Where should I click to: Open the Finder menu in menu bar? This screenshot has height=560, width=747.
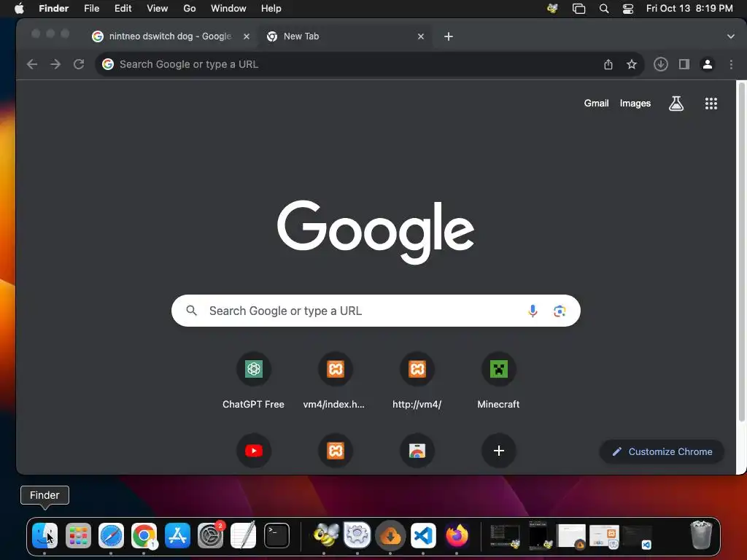[53, 9]
